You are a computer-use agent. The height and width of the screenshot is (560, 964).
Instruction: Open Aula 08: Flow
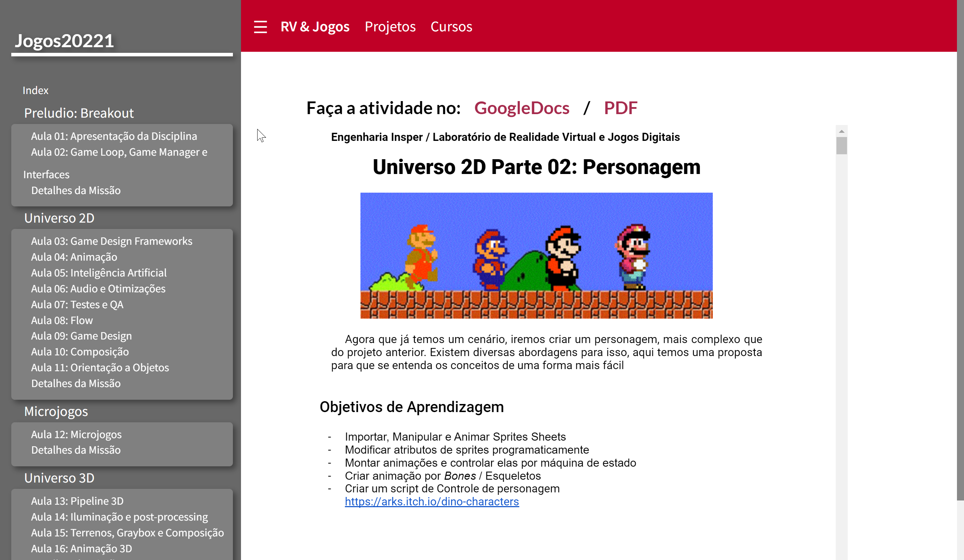[x=62, y=320]
